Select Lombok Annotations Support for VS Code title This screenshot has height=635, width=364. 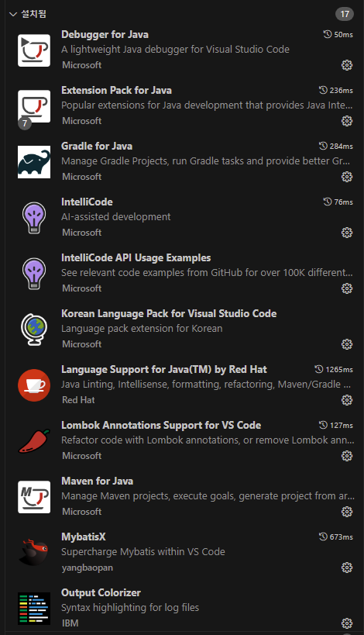161,426
